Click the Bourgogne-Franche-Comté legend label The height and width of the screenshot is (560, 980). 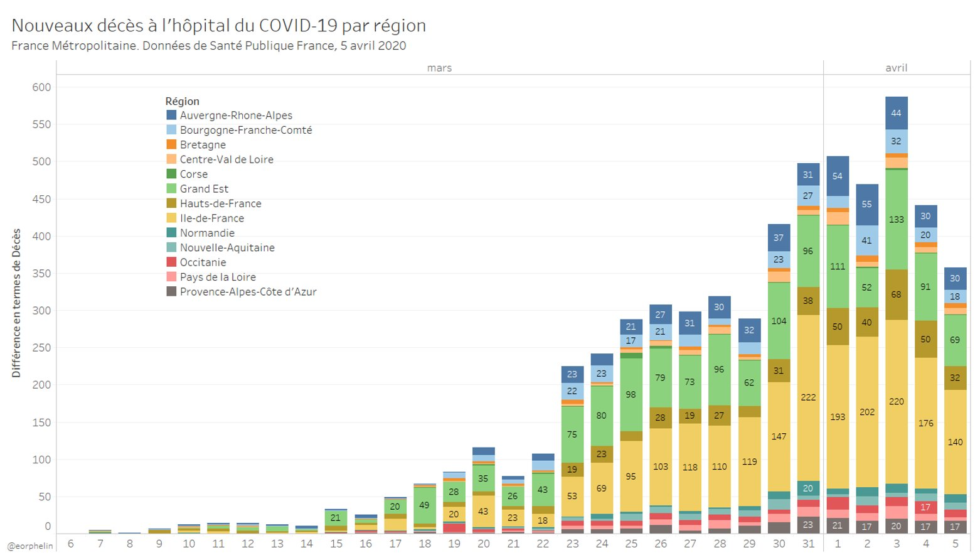(x=245, y=130)
